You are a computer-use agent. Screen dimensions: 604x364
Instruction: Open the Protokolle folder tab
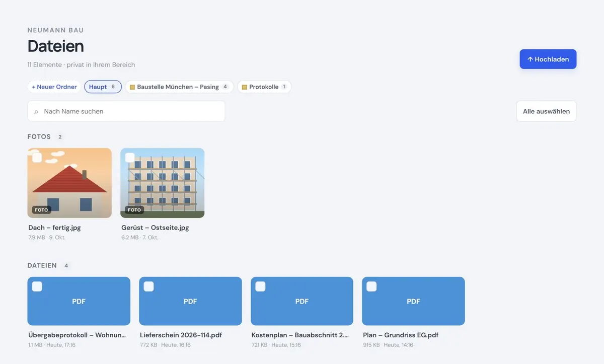click(264, 87)
